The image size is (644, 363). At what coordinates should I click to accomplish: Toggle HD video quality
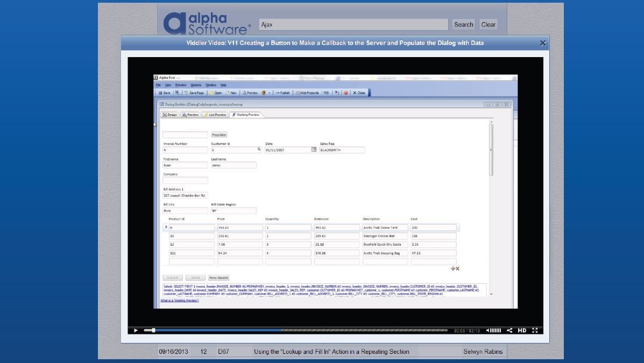tap(522, 330)
